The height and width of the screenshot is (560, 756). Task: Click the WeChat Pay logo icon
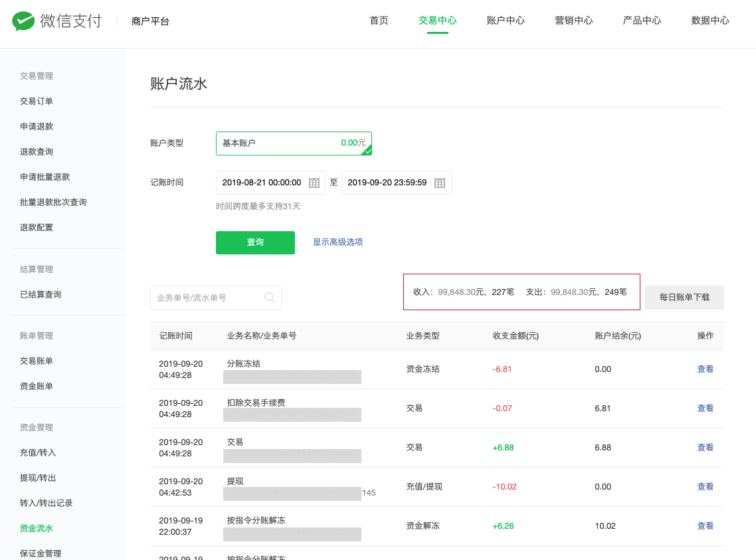[23, 21]
